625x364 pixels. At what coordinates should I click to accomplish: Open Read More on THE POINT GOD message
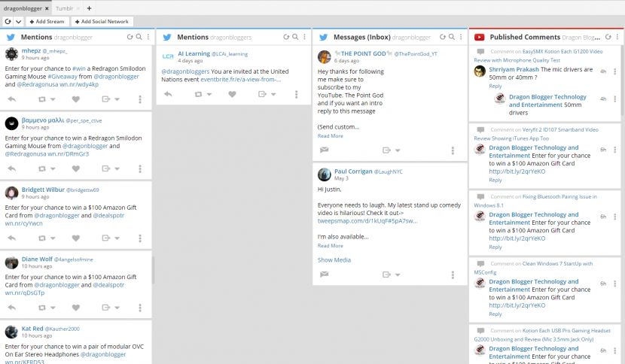click(330, 136)
